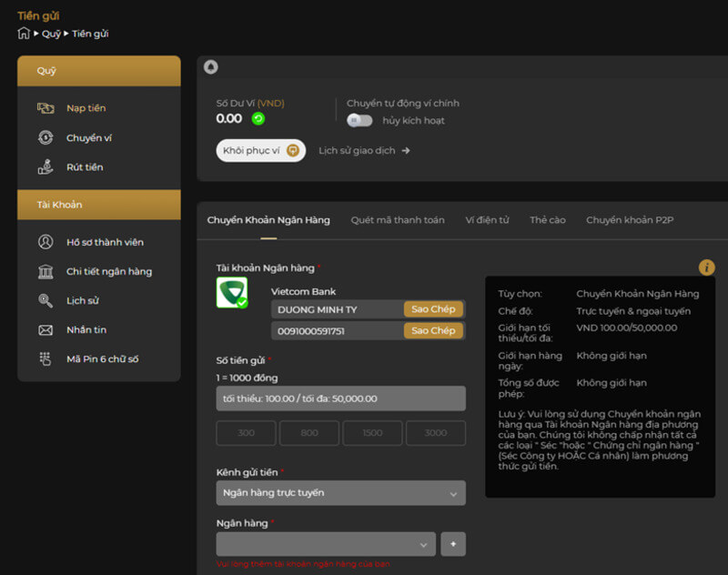The image size is (728, 575).
Task: Select the 3000 quick amount button
Action: pyautogui.click(x=436, y=433)
